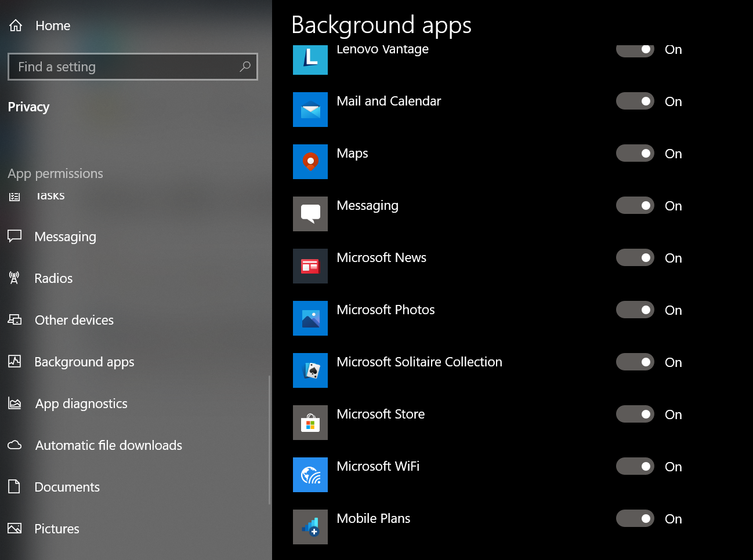Turn off Microsoft Photos toggle
The width and height of the screenshot is (753, 560).
click(x=635, y=310)
